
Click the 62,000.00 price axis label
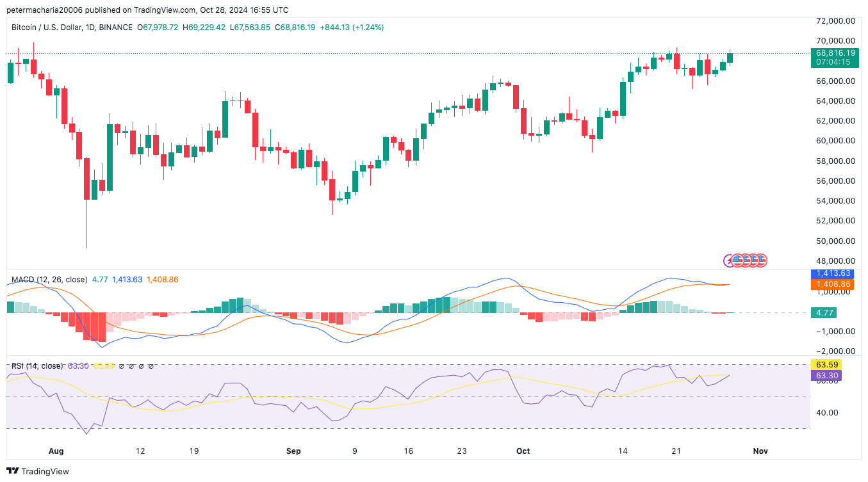(836, 121)
